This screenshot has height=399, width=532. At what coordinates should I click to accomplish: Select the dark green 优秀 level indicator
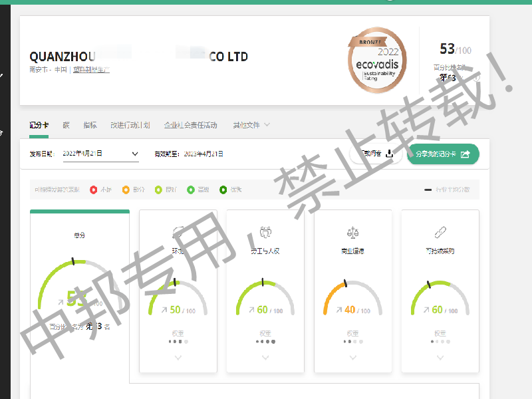(x=223, y=190)
